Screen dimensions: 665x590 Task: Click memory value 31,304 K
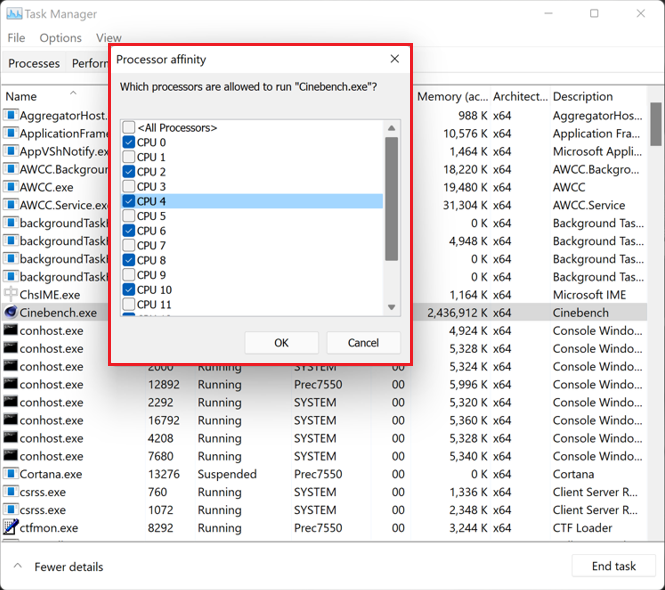[465, 205]
